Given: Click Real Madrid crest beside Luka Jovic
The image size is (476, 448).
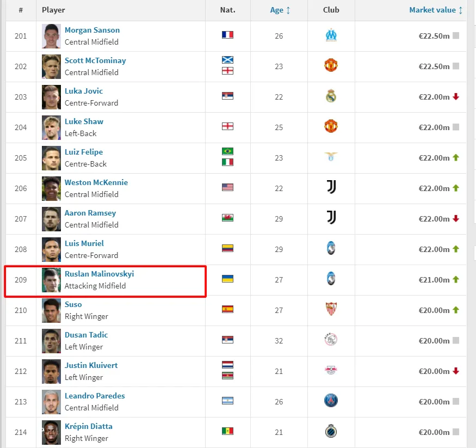Looking at the screenshot, I should point(331,97).
